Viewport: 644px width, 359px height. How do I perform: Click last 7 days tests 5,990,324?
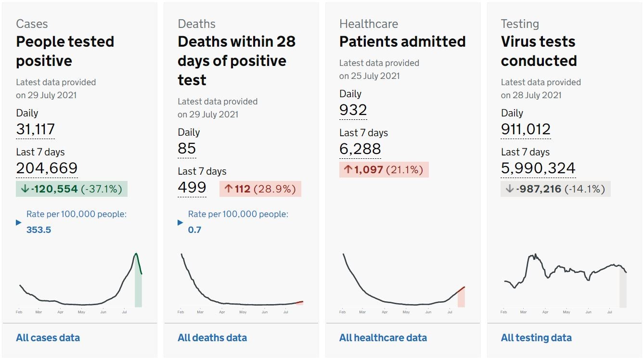[x=538, y=168]
